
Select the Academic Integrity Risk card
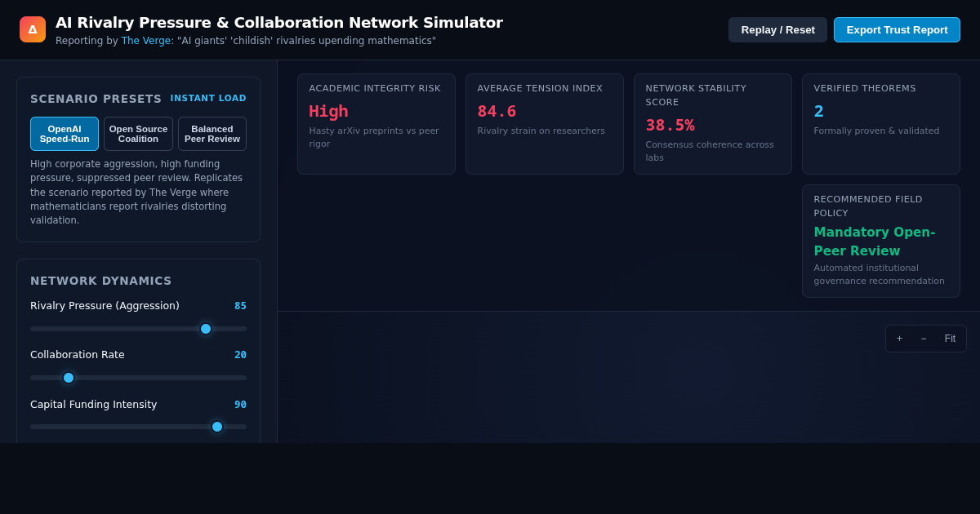click(376, 124)
